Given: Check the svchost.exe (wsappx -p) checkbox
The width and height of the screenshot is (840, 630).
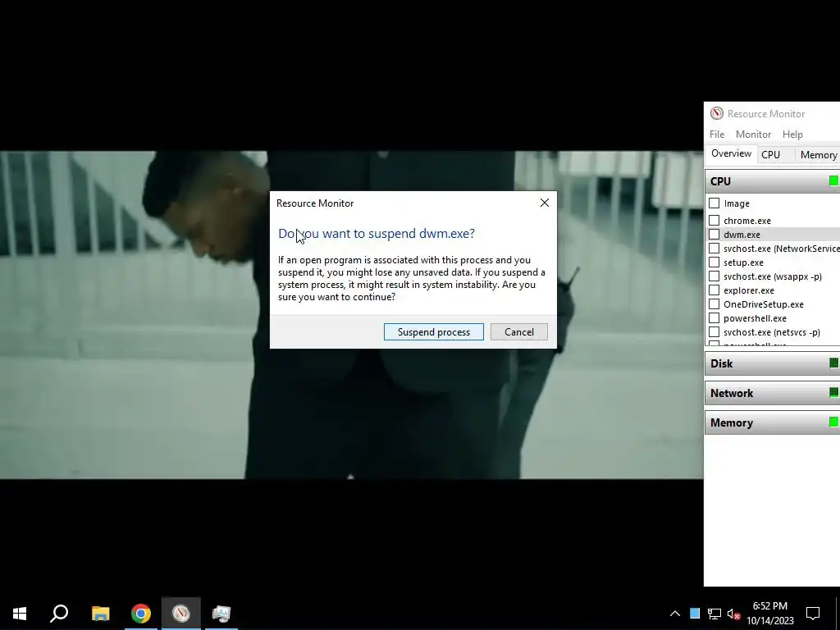Looking at the screenshot, I should [714, 276].
